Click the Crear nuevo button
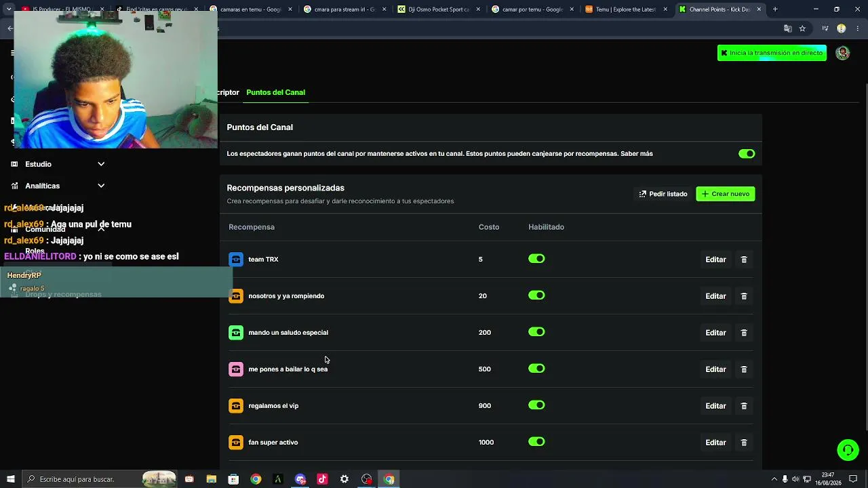 [x=726, y=194]
